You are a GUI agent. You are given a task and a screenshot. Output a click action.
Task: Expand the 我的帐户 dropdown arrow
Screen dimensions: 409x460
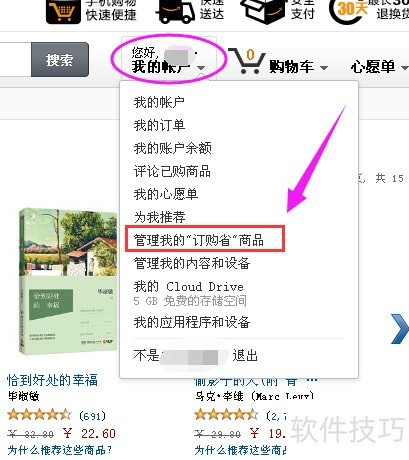click(x=201, y=68)
